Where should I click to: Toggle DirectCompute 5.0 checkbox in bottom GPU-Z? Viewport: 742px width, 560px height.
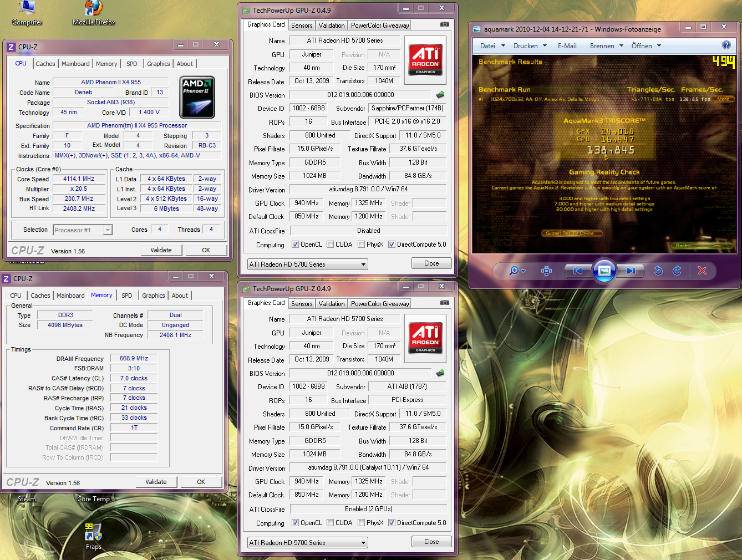coord(392,523)
